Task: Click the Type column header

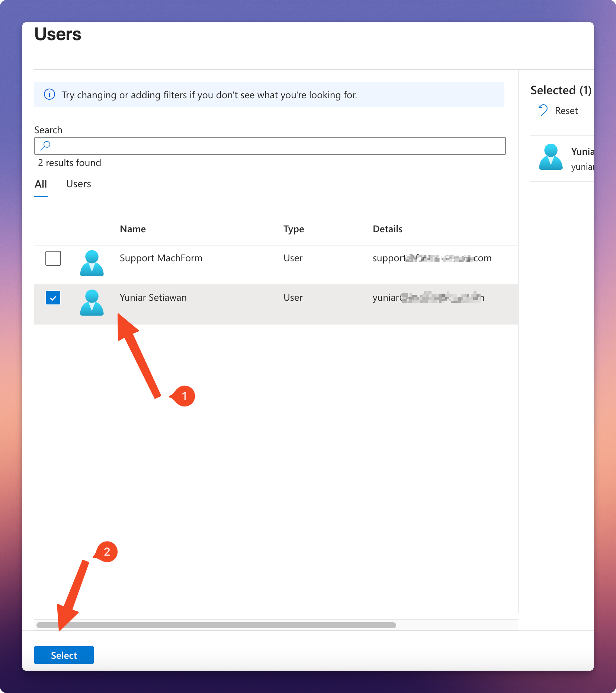Action: (293, 229)
